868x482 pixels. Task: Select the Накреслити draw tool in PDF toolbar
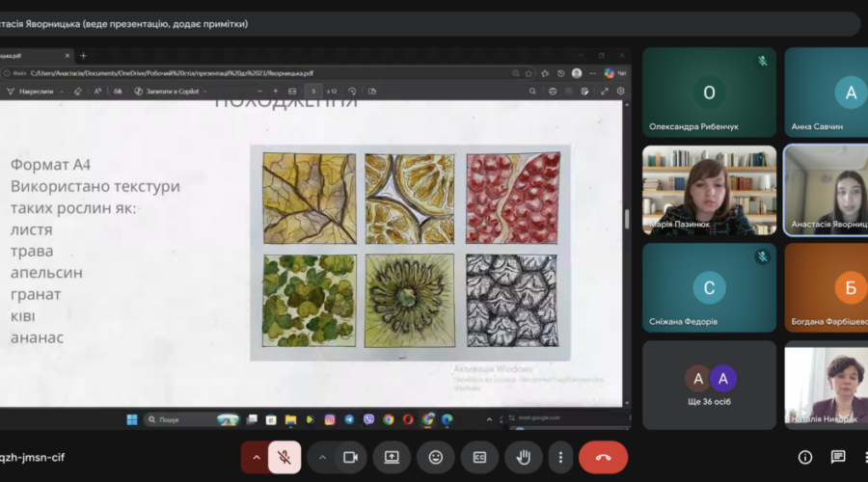tap(31, 92)
